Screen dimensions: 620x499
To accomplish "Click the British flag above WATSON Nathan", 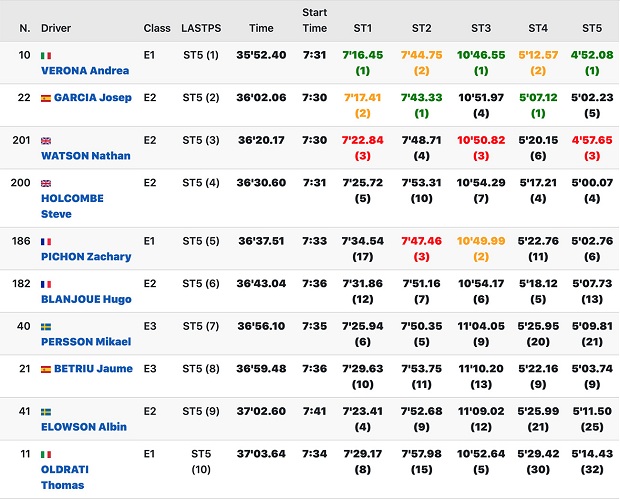I will click(46, 141).
